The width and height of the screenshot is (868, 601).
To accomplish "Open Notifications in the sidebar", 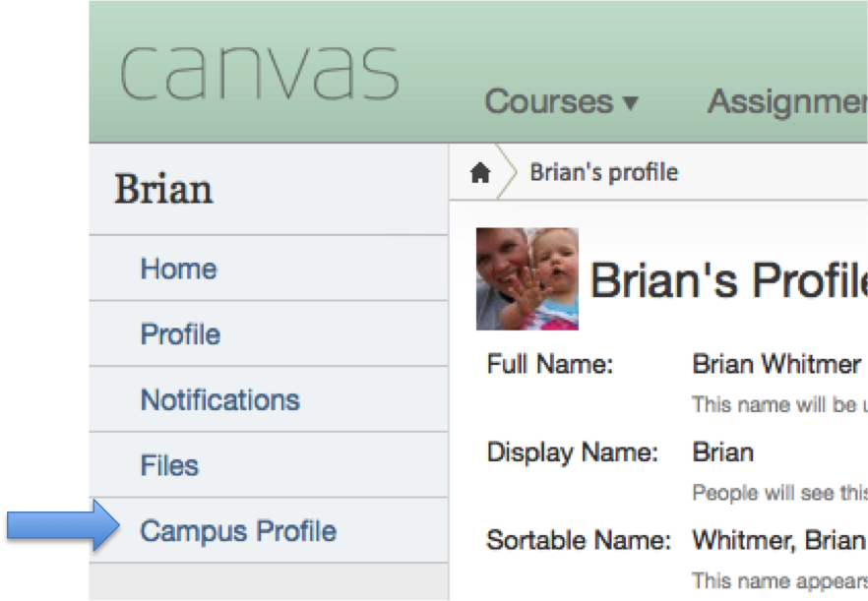I will [x=219, y=400].
